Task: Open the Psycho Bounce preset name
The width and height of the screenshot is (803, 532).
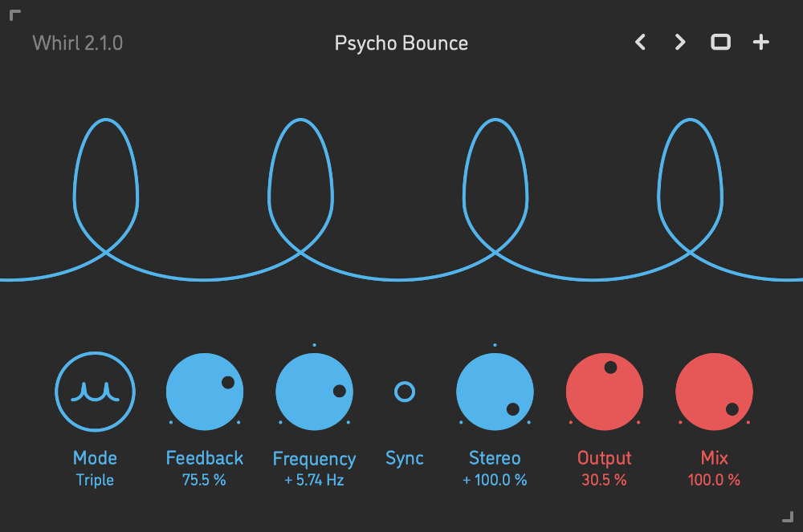Action: point(401,43)
